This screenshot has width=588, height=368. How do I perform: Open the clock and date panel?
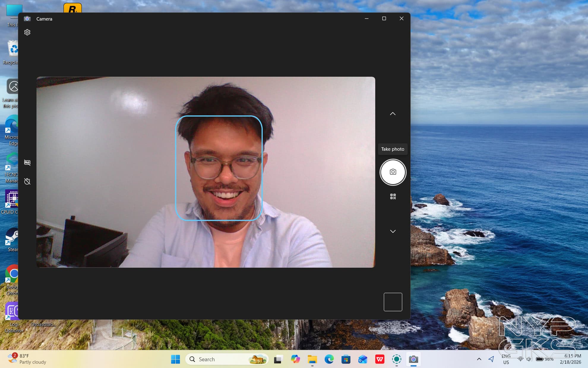(570, 359)
